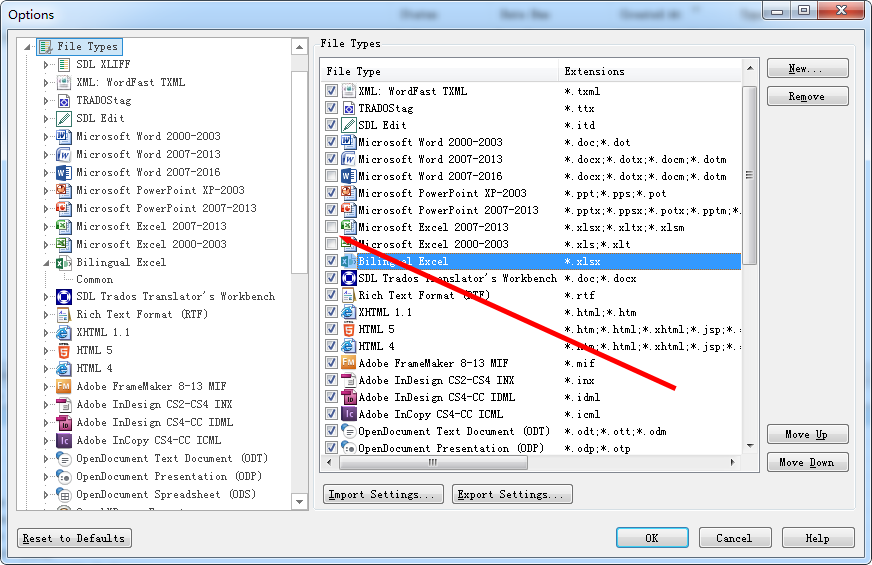Collapse the File Types root node
Image resolution: width=872 pixels, height=565 pixels.
coord(27,47)
